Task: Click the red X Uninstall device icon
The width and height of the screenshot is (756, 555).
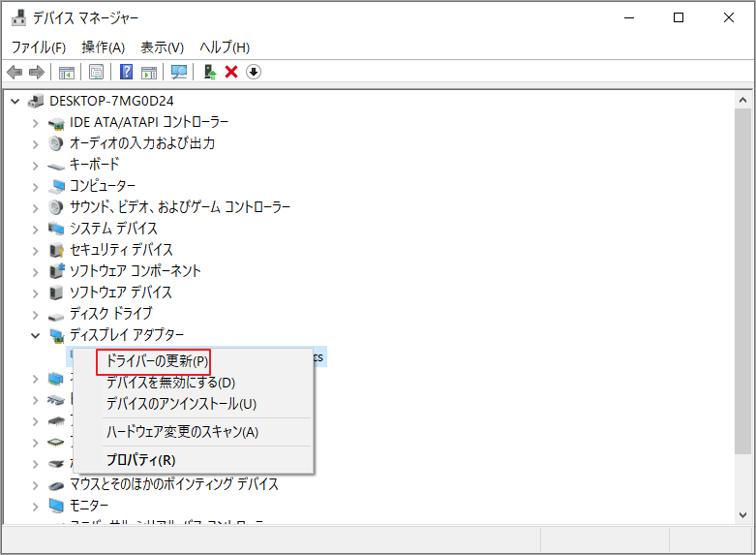Action: pyautogui.click(x=231, y=72)
